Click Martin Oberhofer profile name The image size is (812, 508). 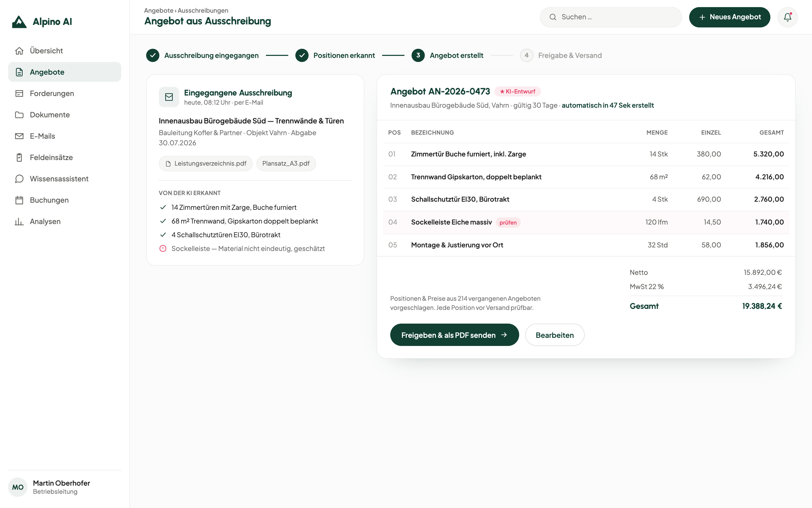(x=61, y=483)
